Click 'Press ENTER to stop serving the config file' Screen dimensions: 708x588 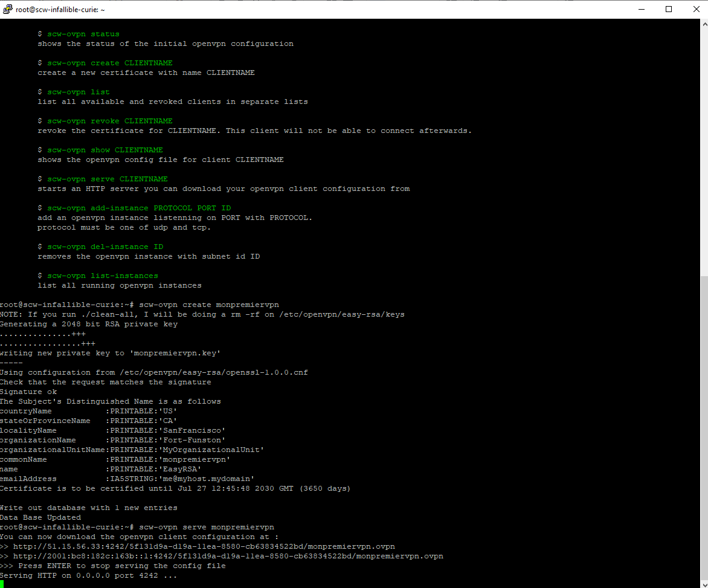pos(122,566)
